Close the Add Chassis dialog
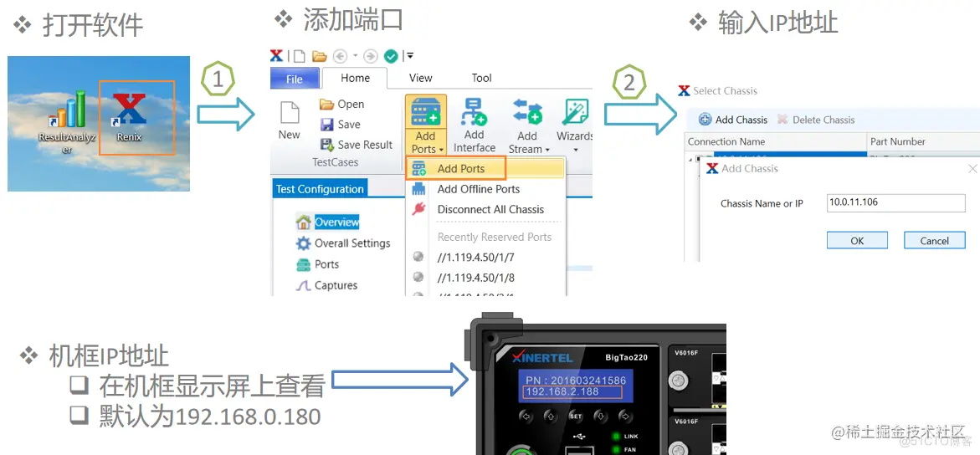This screenshot has width=980, height=455. (972, 169)
